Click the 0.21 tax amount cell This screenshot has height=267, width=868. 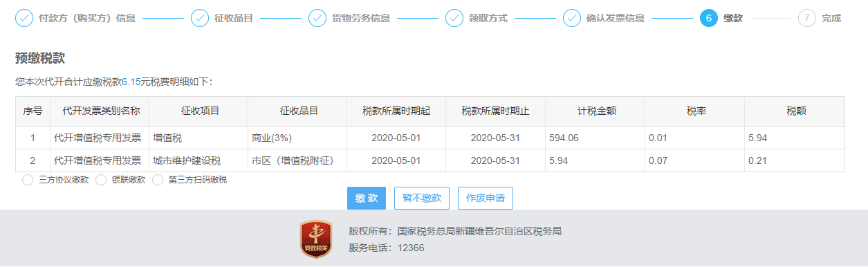[795, 160]
